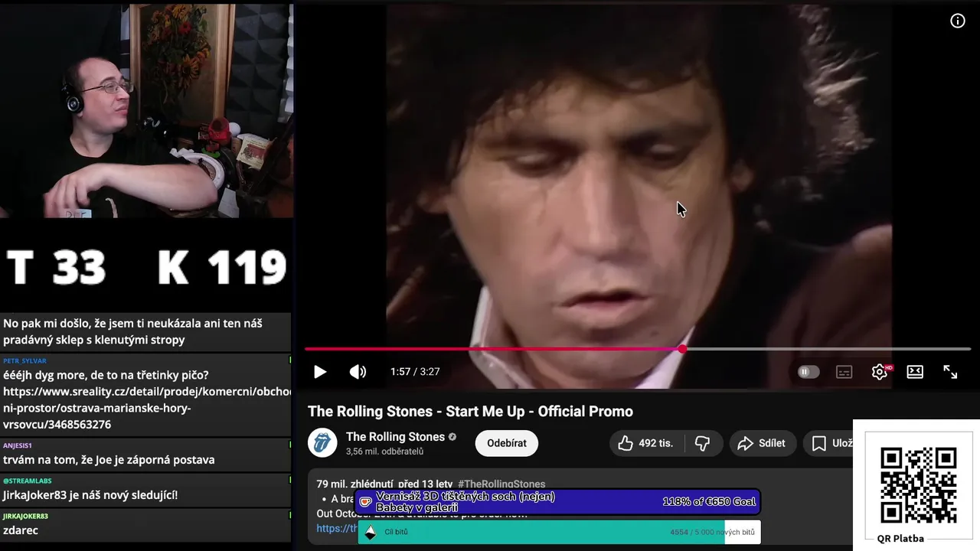This screenshot has height=551, width=980.
Task: Play the Start Me Up video
Action: click(320, 372)
